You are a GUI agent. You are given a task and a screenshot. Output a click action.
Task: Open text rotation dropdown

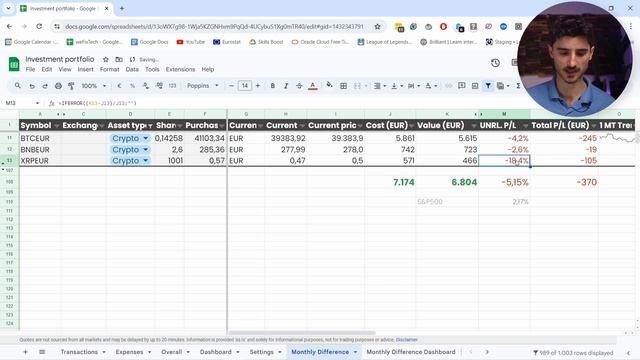click(x=431, y=86)
